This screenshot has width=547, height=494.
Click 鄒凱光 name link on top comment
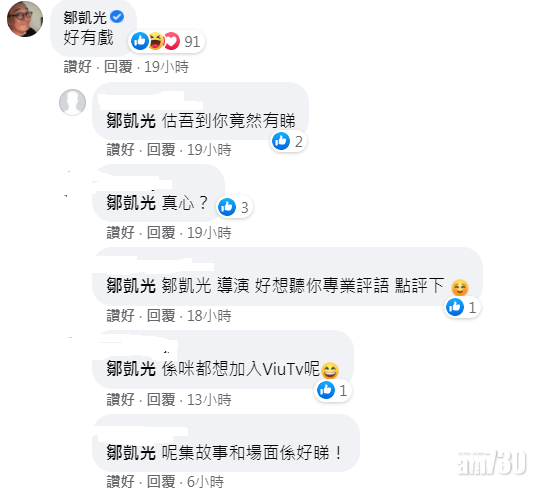tap(85, 17)
